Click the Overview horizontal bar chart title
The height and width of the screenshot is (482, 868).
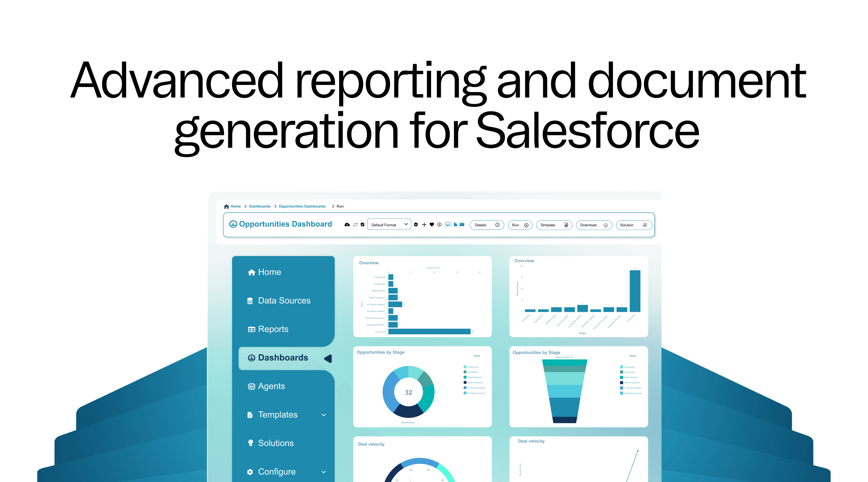pyautogui.click(x=369, y=263)
